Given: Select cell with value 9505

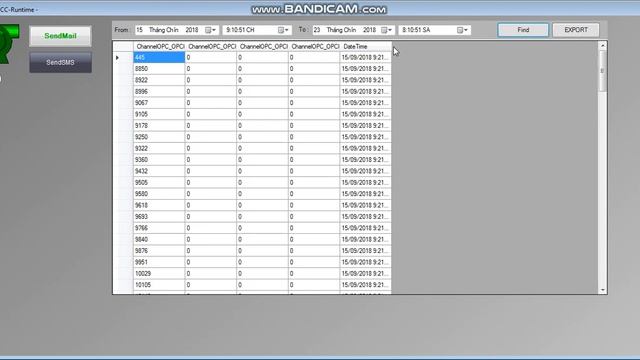Looking at the screenshot, I should [159, 183].
